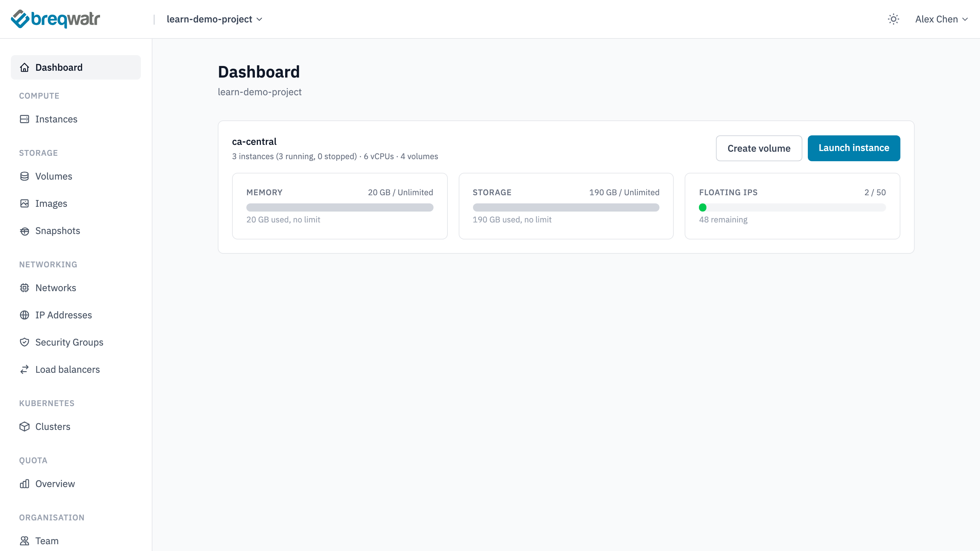
Task: Open Security Groups
Action: coord(76,342)
